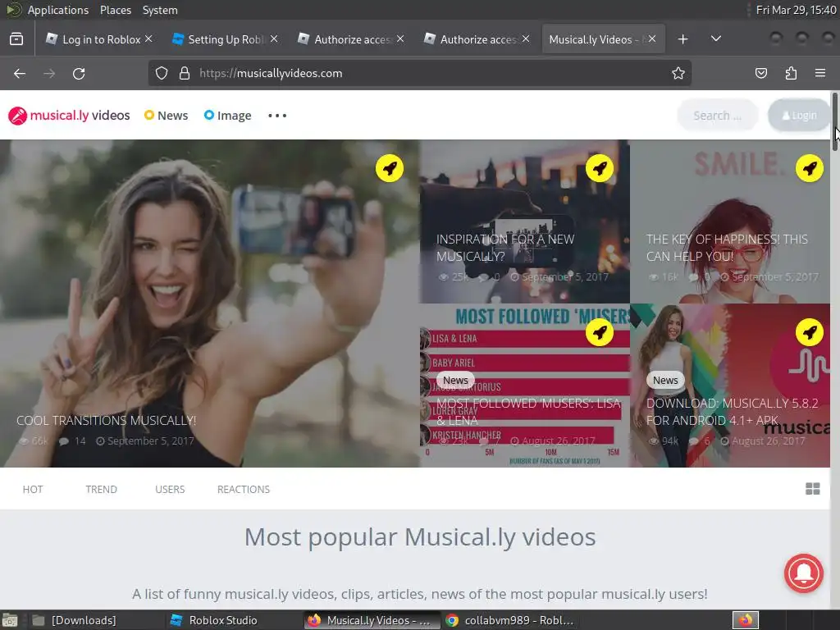Click the show desktop icon in taskbar
This screenshot has height=630, width=840.
(x=10, y=620)
